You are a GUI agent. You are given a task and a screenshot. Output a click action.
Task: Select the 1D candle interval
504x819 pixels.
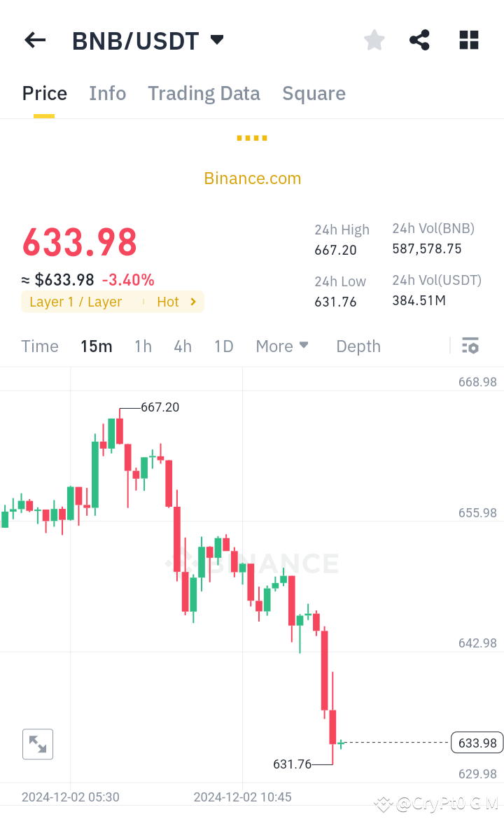pyautogui.click(x=223, y=346)
